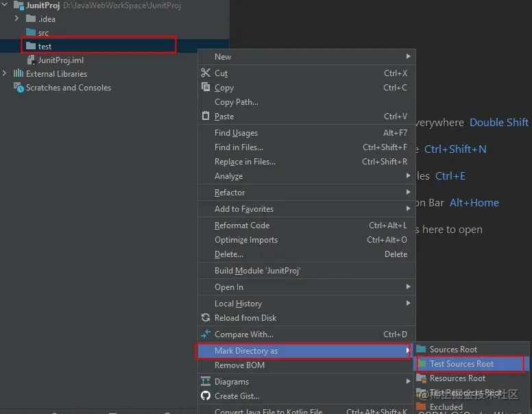Click the Compare With arrows icon
532x414 pixels.
tap(206, 334)
